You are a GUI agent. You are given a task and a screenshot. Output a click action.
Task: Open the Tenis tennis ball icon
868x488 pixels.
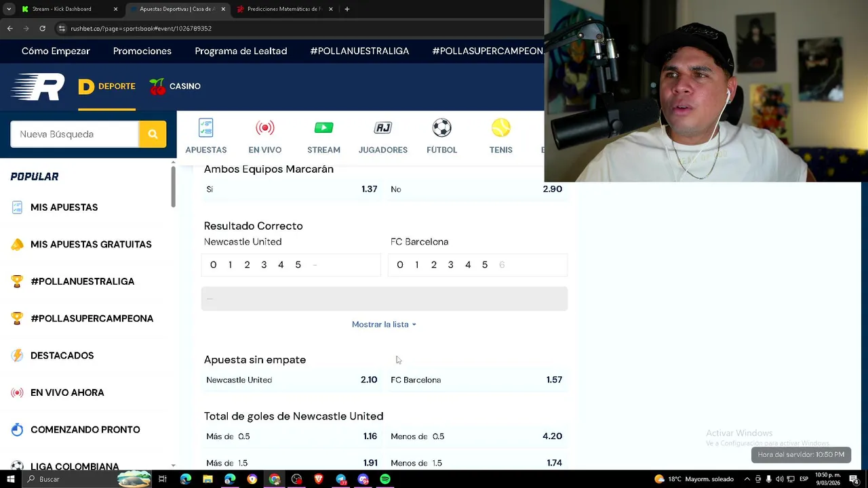click(x=500, y=136)
